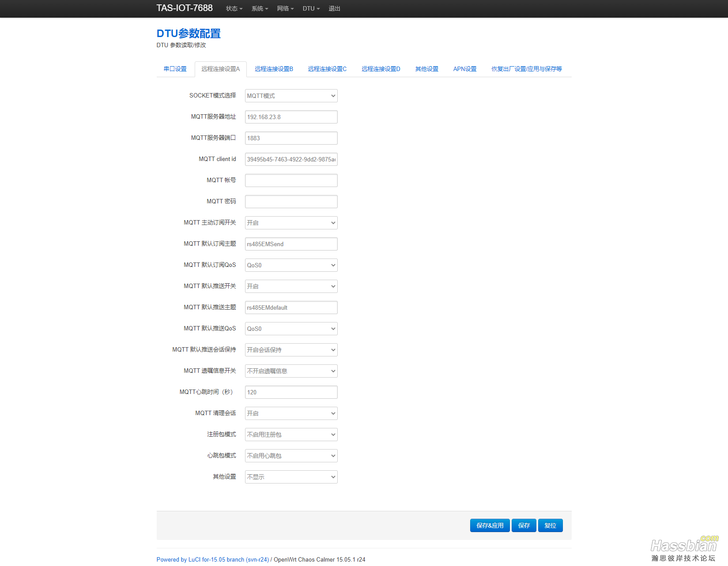Expand 心跳包模式 dropdown
Image resolution: width=728 pixels, height=566 pixels.
[x=291, y=456]
